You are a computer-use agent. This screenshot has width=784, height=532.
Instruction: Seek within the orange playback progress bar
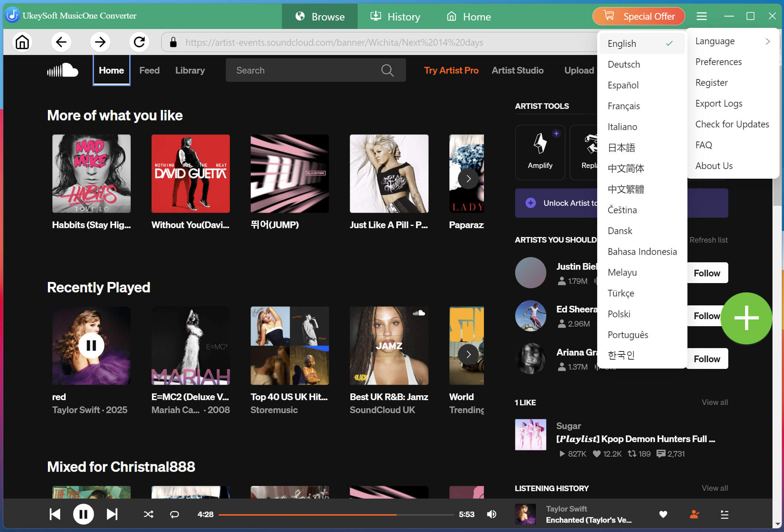[x=336, y=515]
